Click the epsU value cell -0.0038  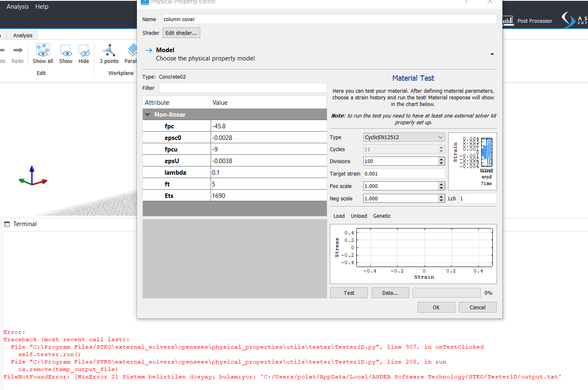tap(269, 161)
